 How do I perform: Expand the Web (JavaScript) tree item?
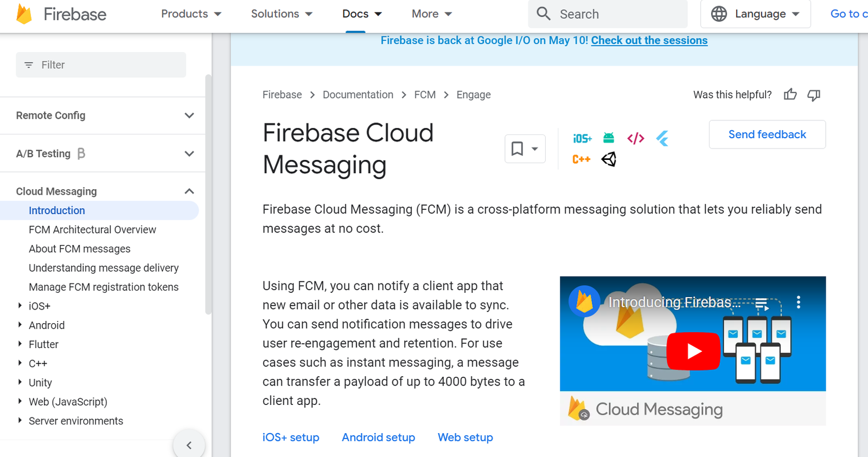click(x=20, y=401)
